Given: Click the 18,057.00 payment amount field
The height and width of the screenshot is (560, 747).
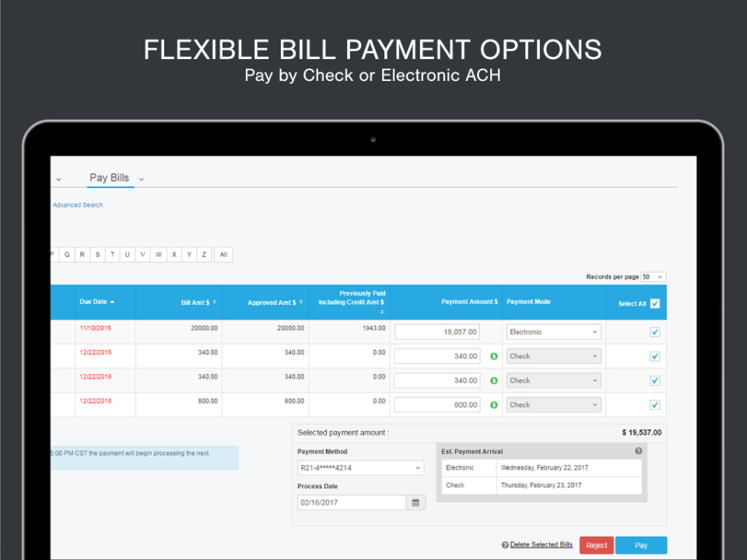Looking at the screenshot, I should [x=437, y=331].
